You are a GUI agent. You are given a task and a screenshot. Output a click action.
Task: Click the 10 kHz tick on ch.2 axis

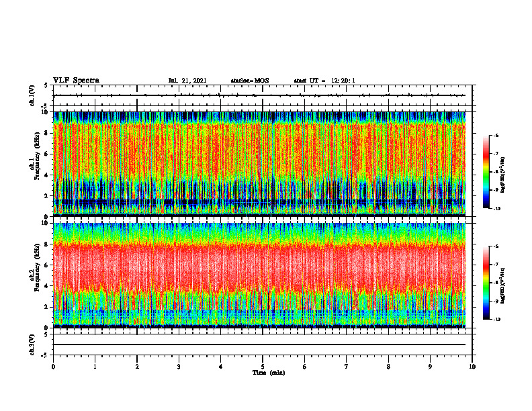(46, 223)
